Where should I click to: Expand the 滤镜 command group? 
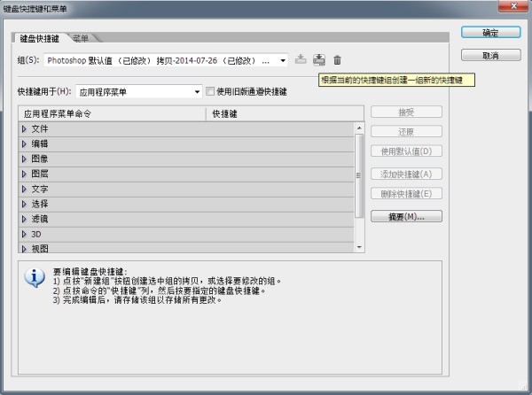pyautogui.click(x=25, y=219)
